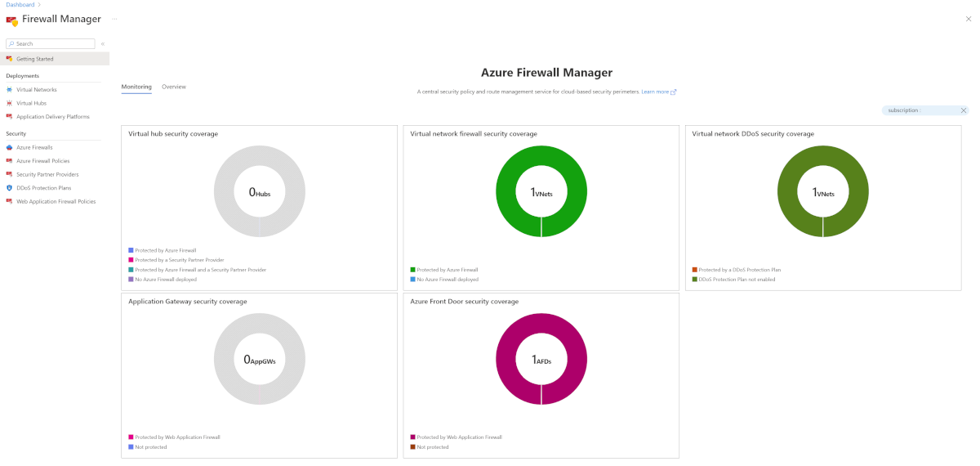Open the ellipsis menu beside Firewall Manager
The width and height of the screenshot is (980, 466).
(x=114, y=18)
